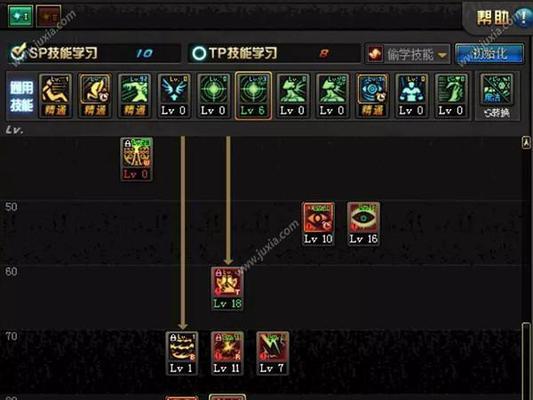This screenshot has height=400, width=533.
Task: Select the TP技能学习 radio option
Action: pyautogui.click(x=199, y=53)
